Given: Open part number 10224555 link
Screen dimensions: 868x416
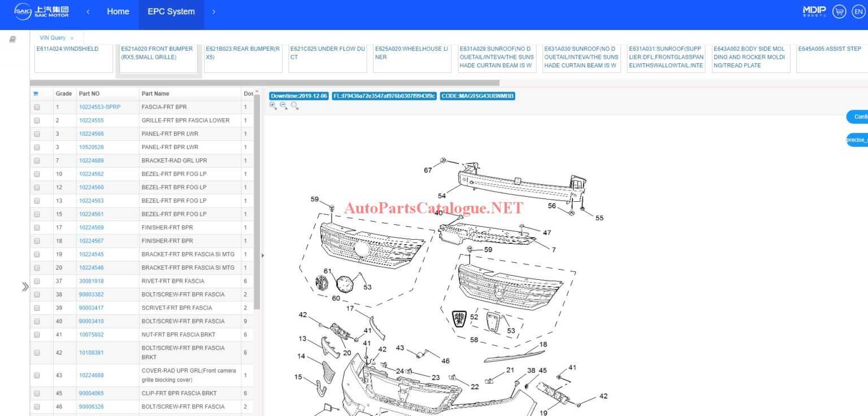Looking at the screenshot, I should (x=91, y=120).
